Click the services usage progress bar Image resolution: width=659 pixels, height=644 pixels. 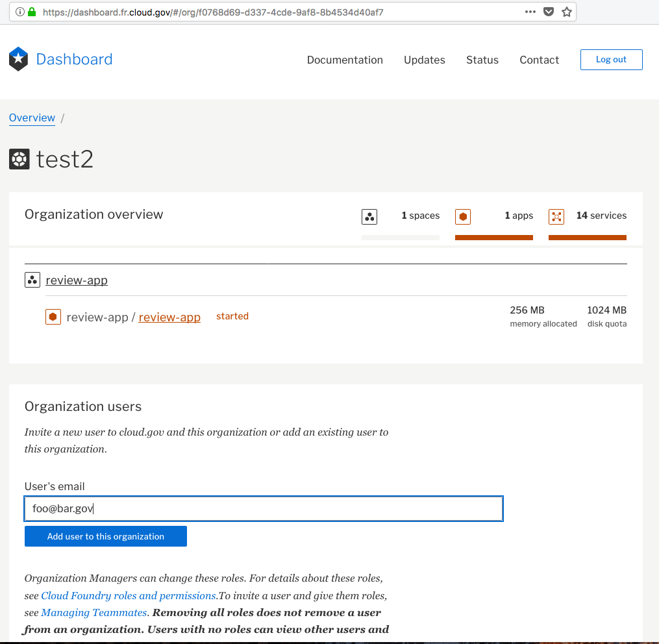tap(588, 238)
